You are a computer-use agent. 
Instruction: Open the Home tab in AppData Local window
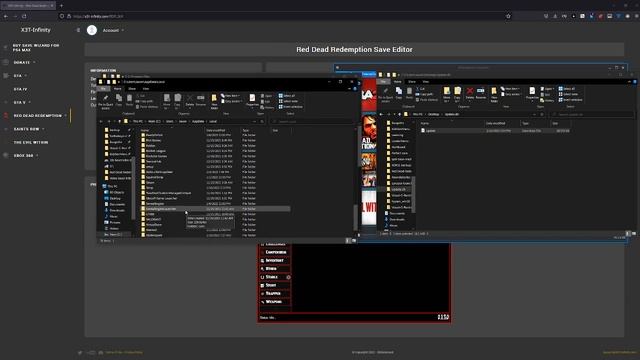[118, 89]
